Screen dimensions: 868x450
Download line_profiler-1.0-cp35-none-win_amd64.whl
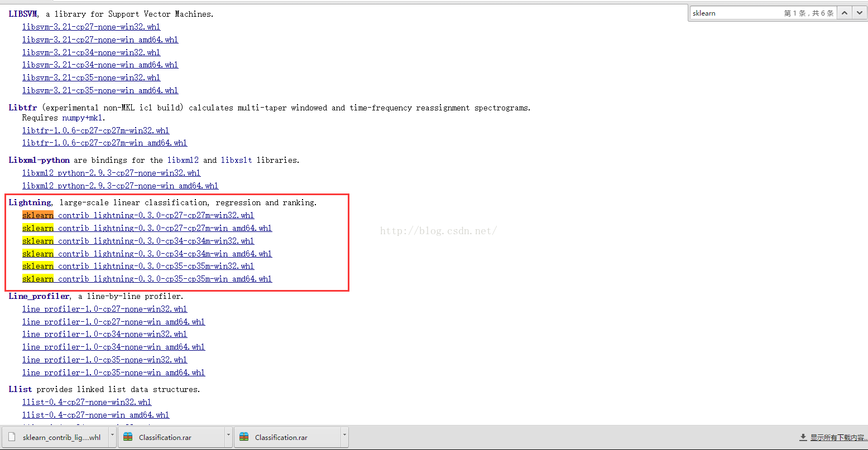113,372
